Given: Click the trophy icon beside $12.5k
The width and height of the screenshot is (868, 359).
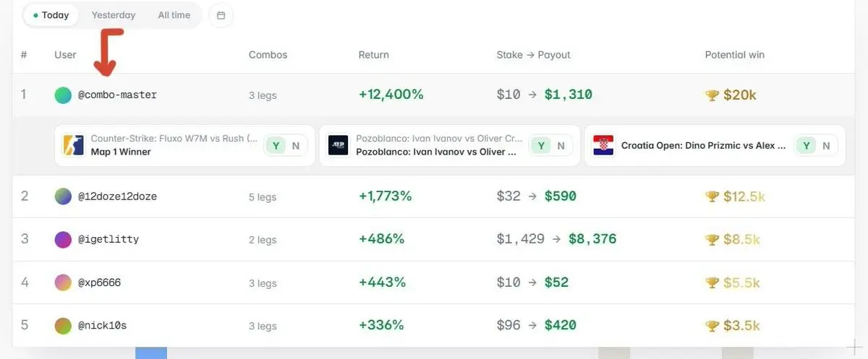Looking at the screenshot, I should [712, 196].
